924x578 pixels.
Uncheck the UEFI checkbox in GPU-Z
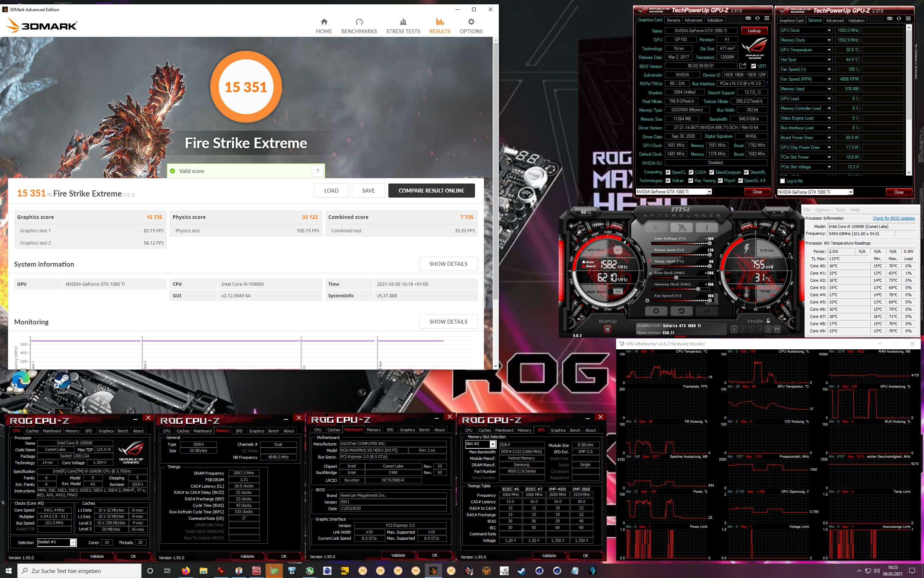click(x=753, y=66)
